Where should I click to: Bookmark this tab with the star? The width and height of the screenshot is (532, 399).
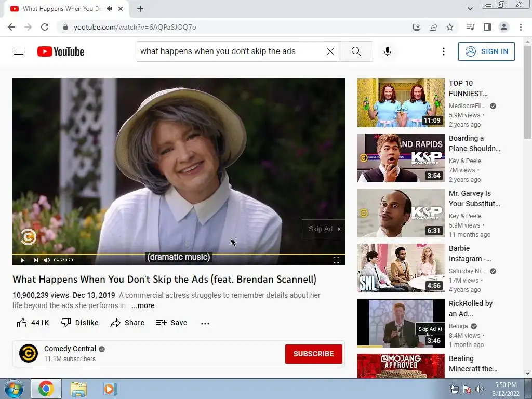point(450,27)
